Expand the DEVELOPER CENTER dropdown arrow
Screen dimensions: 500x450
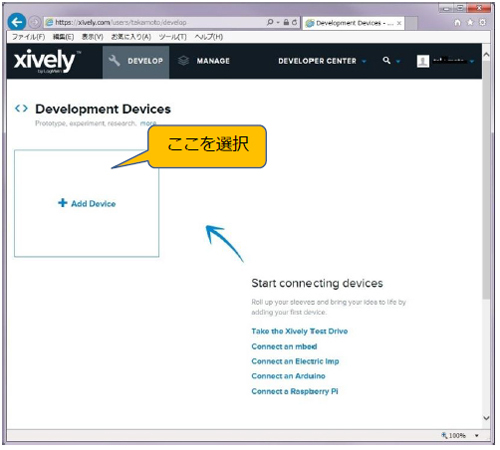tap(364, 61)
